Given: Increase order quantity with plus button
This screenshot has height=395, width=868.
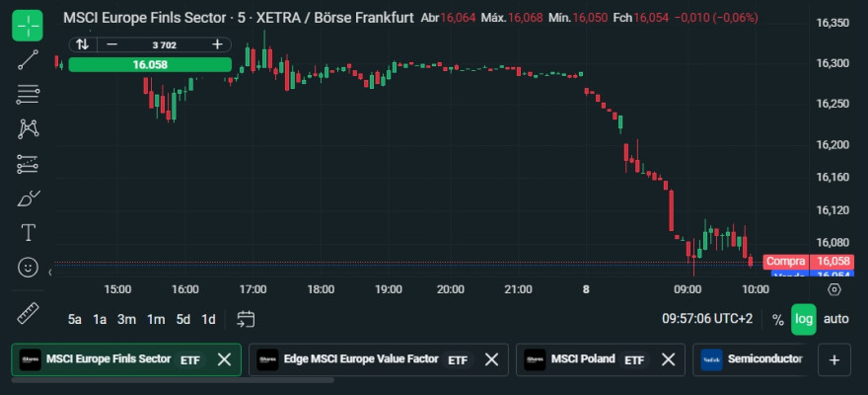Looking at the screenshot, I should (218, 44).
